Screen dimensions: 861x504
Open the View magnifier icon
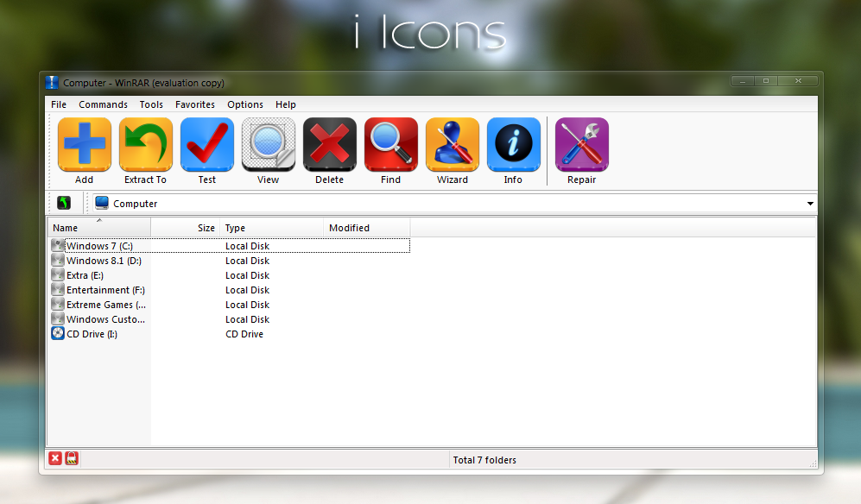click(269, 144)
